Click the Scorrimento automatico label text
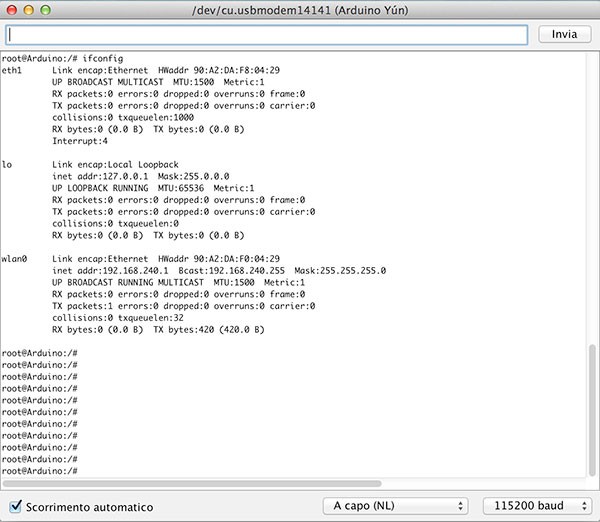 click(90, 507)
